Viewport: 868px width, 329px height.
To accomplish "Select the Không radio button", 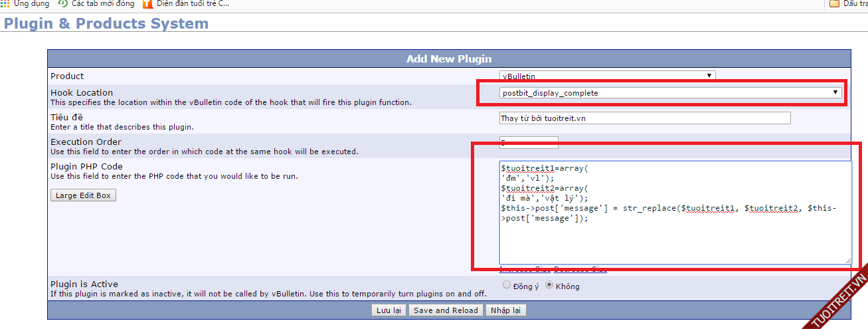I will click(549, 285).
